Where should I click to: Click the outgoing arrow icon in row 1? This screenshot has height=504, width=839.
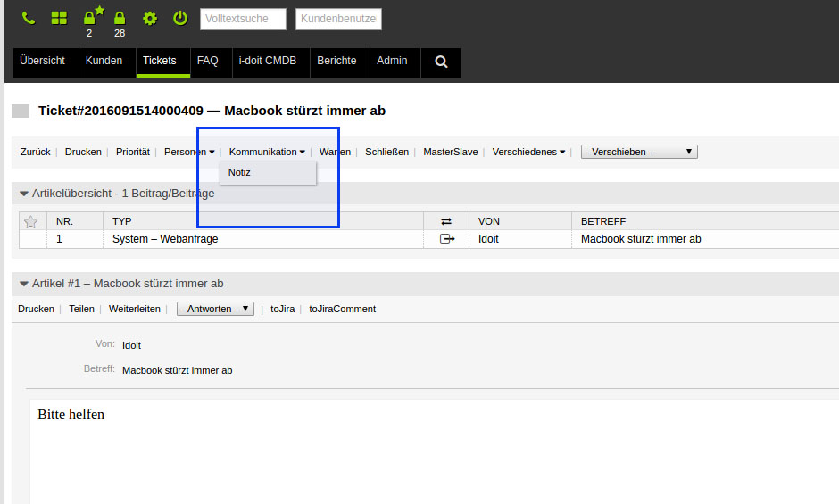[x=447, y=239]
